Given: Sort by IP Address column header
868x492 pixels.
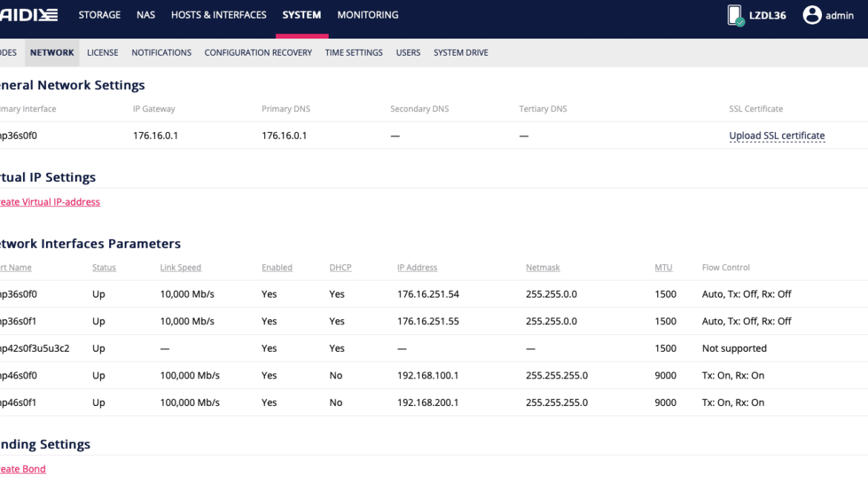Looking at the screenshot, I should tap(417, 267).
